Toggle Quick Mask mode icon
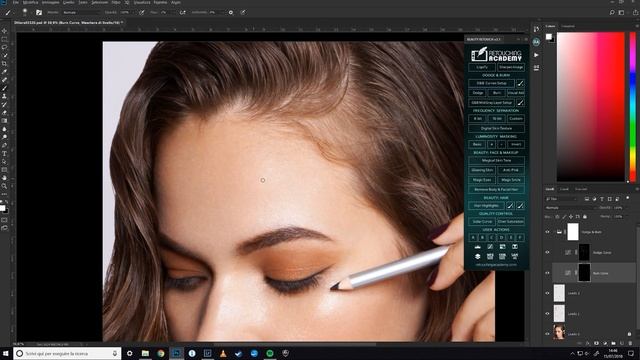The height and width of the screenshot is (360, 640). click(4, 220)
